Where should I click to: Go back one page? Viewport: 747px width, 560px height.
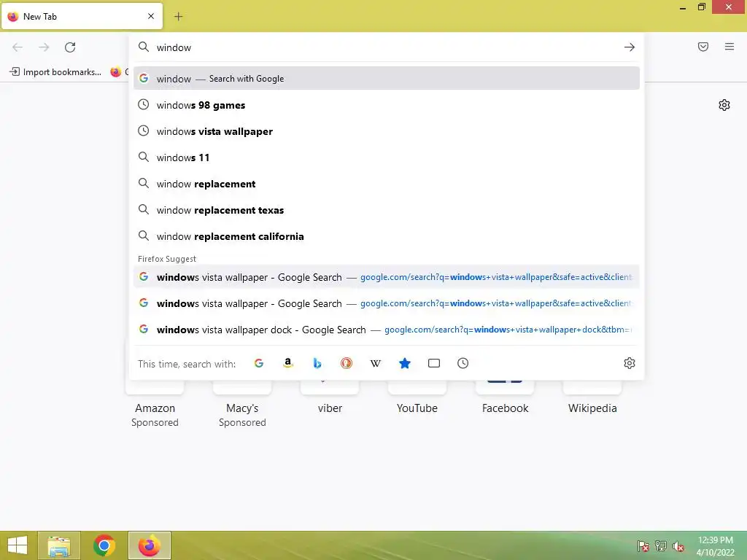pos(18,47)
